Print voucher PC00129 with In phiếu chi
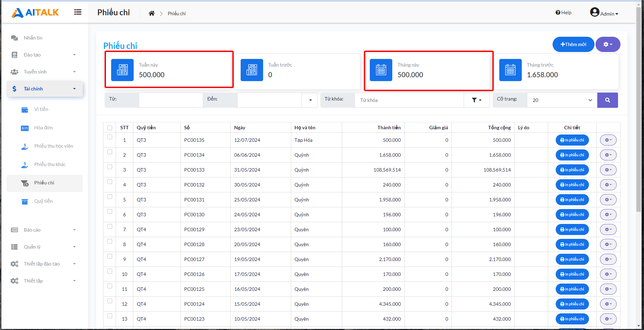Image resolution: width=644 pixels, height=330 pixels. coord(572,229)
